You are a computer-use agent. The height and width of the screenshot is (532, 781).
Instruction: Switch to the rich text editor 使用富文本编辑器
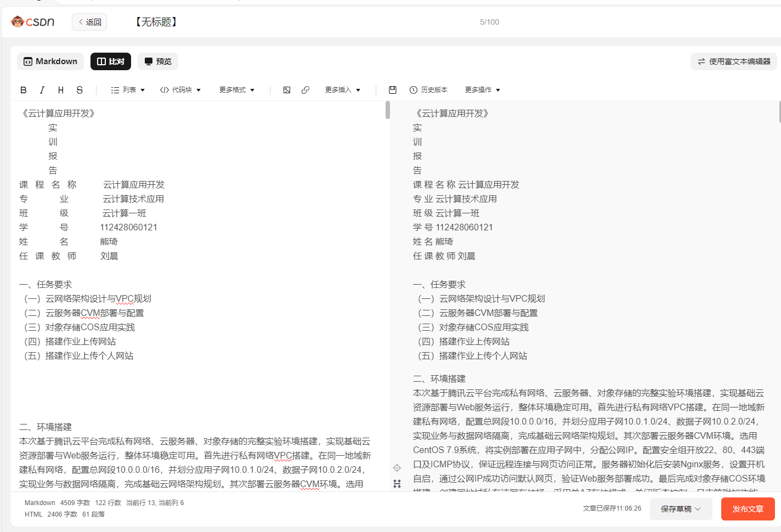click(734, 61)
